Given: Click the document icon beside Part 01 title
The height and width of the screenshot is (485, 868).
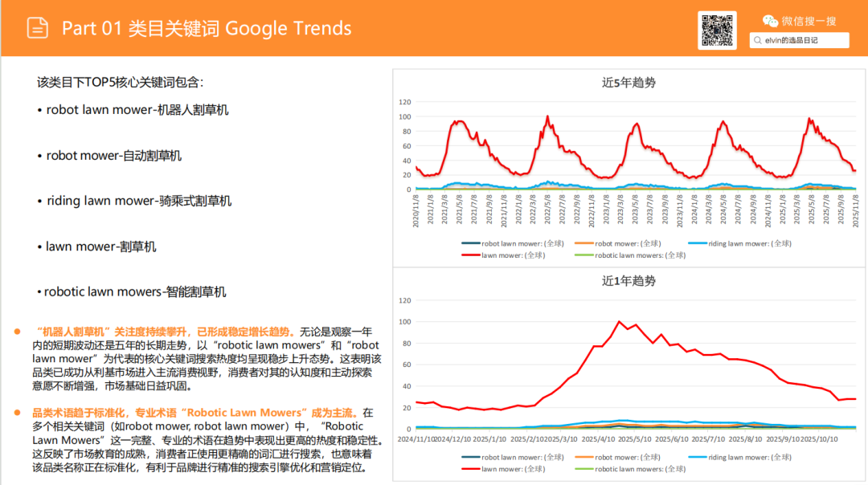Looking at the screenshot, I should tap(38, 26).
